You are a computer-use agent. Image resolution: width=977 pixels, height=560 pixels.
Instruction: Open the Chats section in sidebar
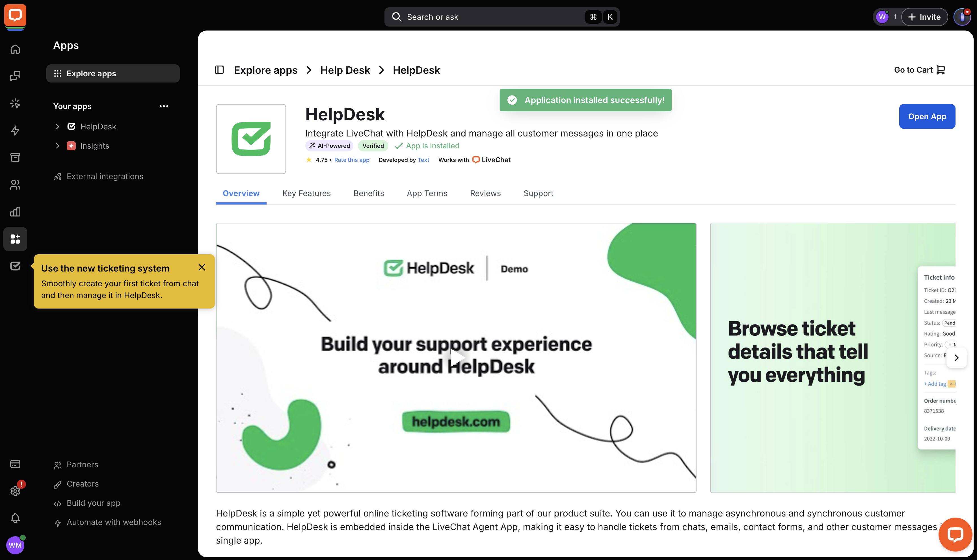(15, 76)
